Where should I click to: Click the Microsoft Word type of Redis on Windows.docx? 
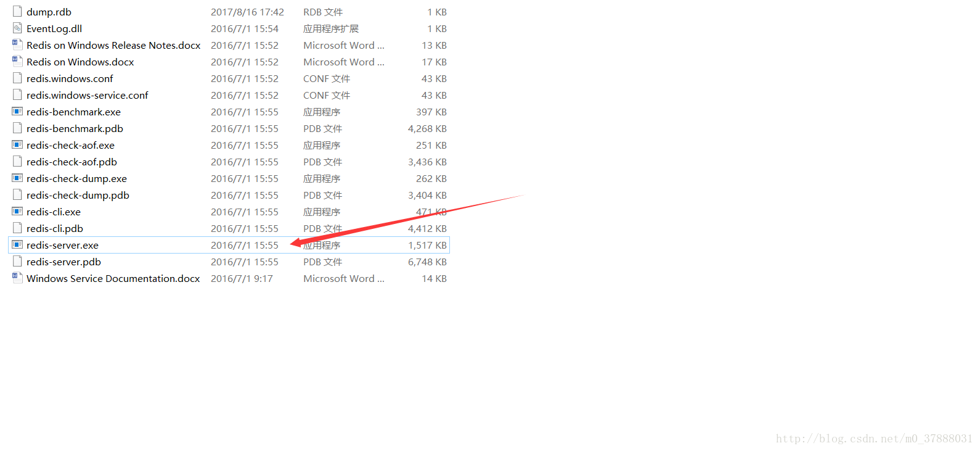(x=344, y=62)
